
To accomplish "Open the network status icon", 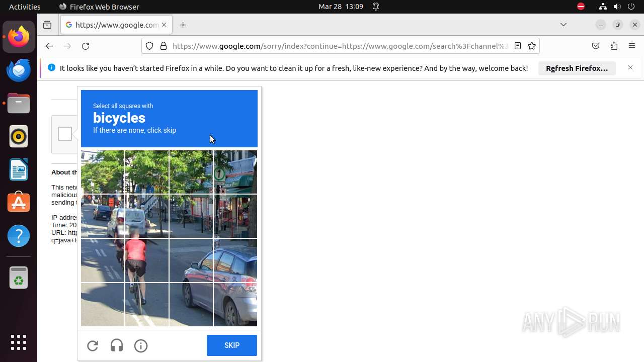I will (603, 7).
